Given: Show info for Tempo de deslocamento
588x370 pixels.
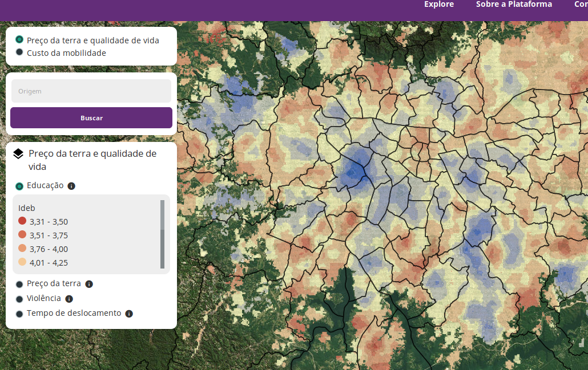Looking at the screenshot, I should (129, 314).
